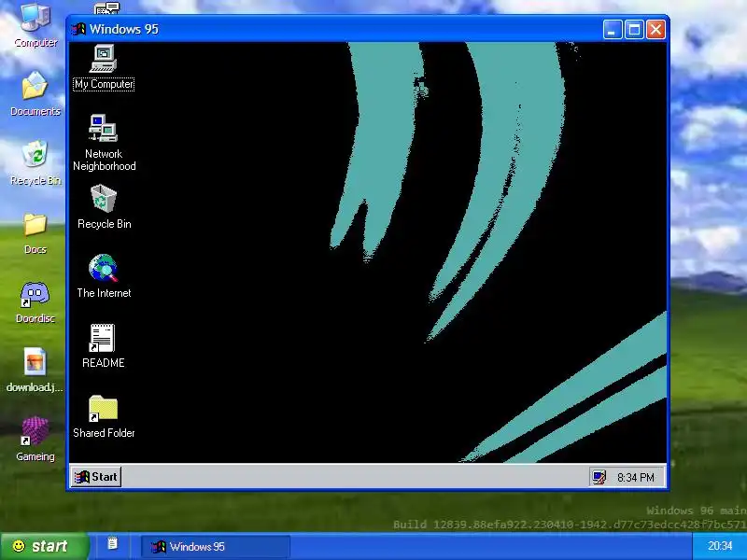This screenshot has height=560, width=747.
Task: Minimize the Windows 95 window
Action: (x=613, y=30)
